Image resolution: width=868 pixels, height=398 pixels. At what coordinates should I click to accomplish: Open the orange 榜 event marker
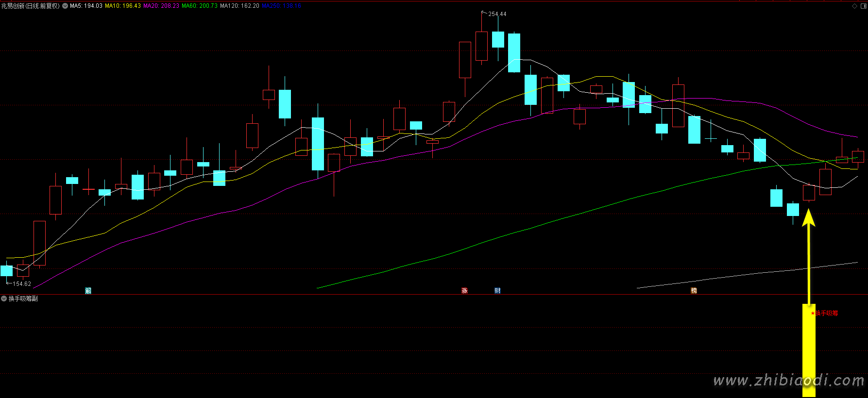pyautogui.click(x=694, y=291)
